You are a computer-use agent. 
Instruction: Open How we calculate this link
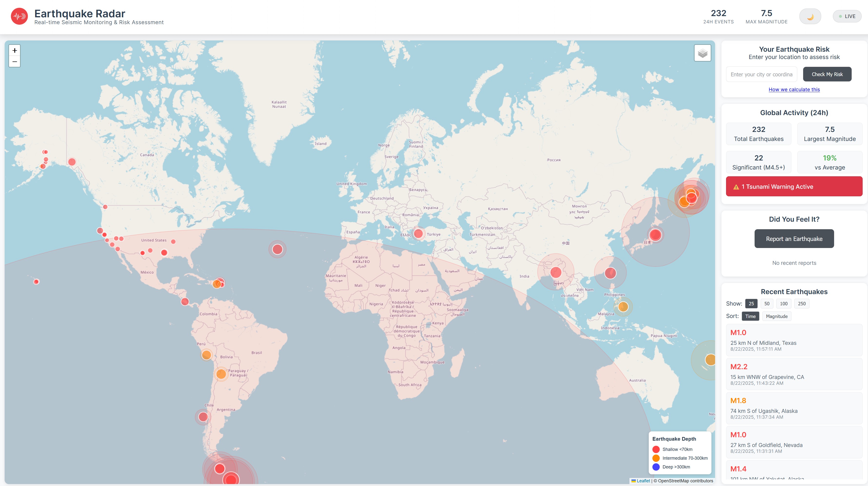(x=794, y=89)
